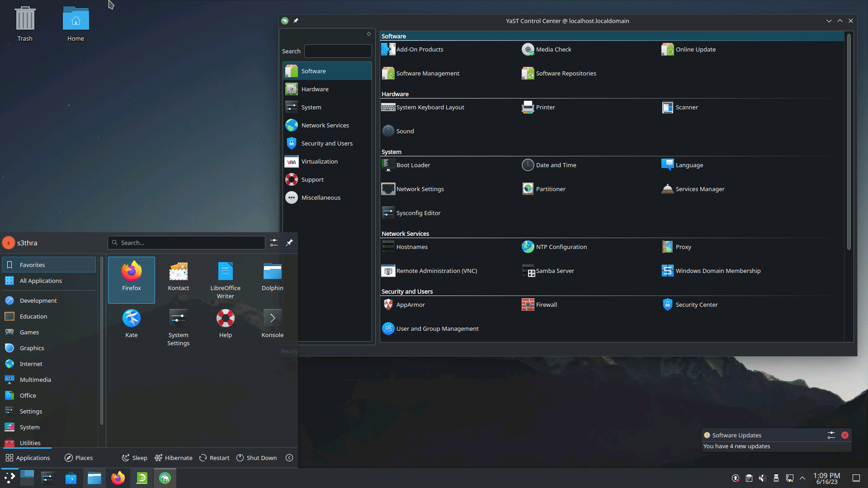Image resolution: width=868 pixels, height=488 pixels.
Task: Enable the Services Manager option
Action: pos(700,189)
